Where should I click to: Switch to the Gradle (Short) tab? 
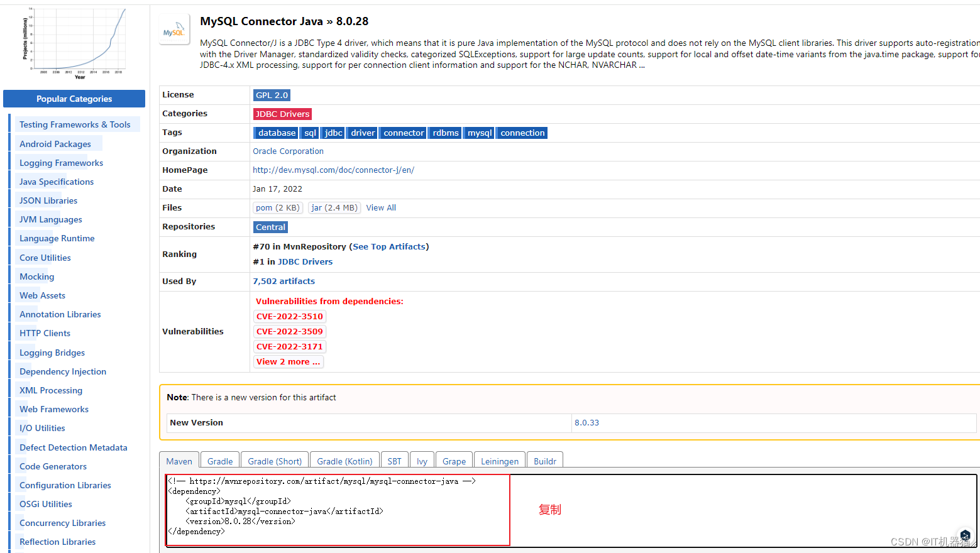pos(275,461)
